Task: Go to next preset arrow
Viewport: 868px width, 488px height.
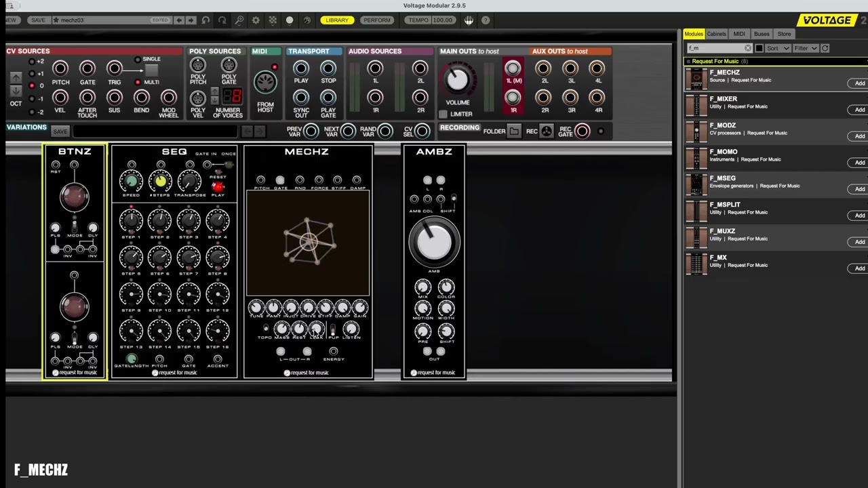Action: [191, 20]
